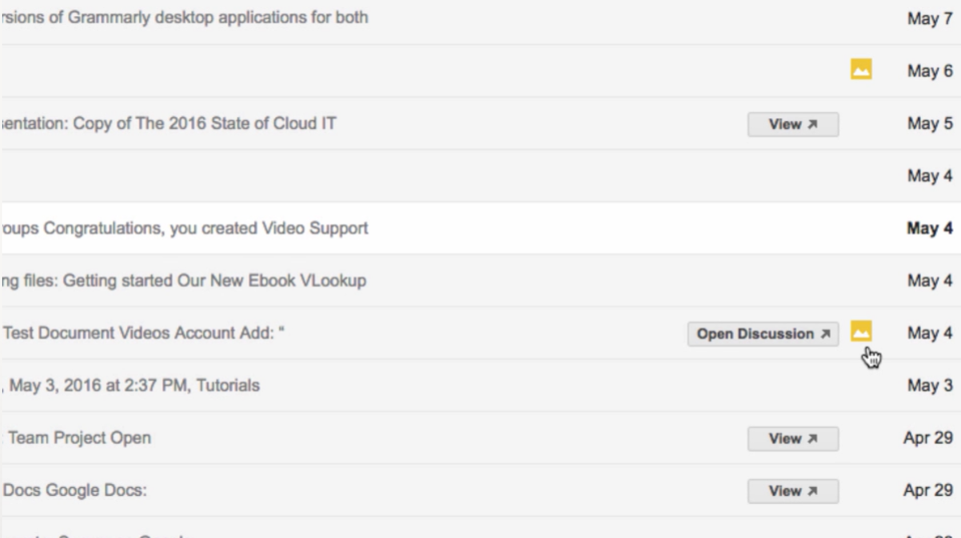Click the May 5 date label
The image size is (961, 538).
pyautogui.click(x=930, y=123)
